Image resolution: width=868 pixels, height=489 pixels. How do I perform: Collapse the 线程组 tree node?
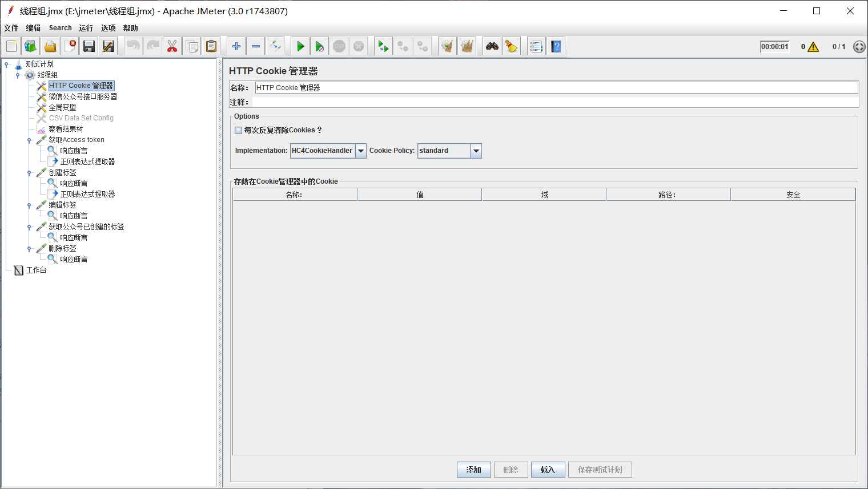pyautogui.click(x=18, y=75)
